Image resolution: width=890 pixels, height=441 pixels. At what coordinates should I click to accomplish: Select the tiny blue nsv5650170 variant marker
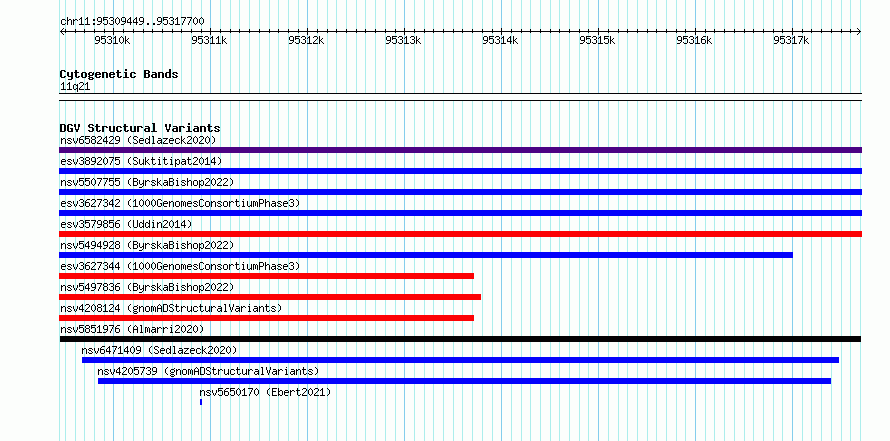pos(201,402)
